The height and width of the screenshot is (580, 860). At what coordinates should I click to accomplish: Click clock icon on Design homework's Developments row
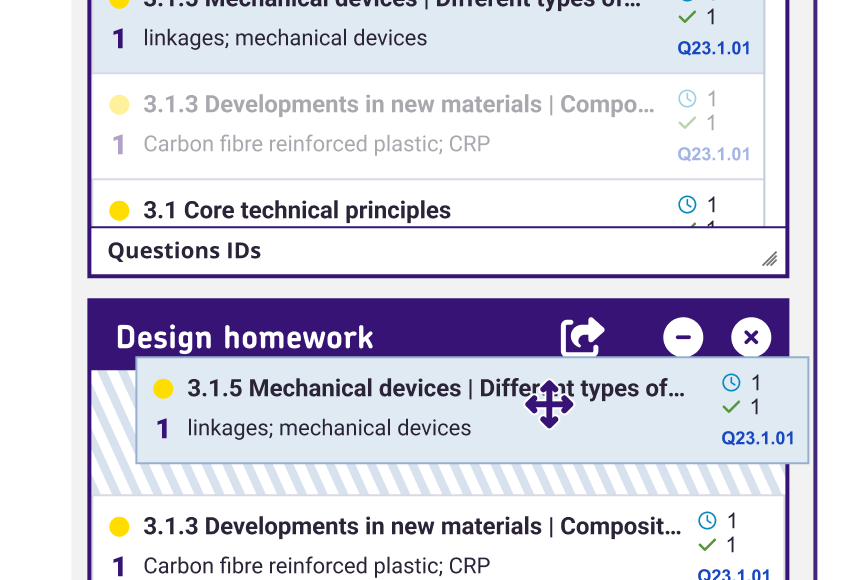pyautogui.click(x=707, y=521)
